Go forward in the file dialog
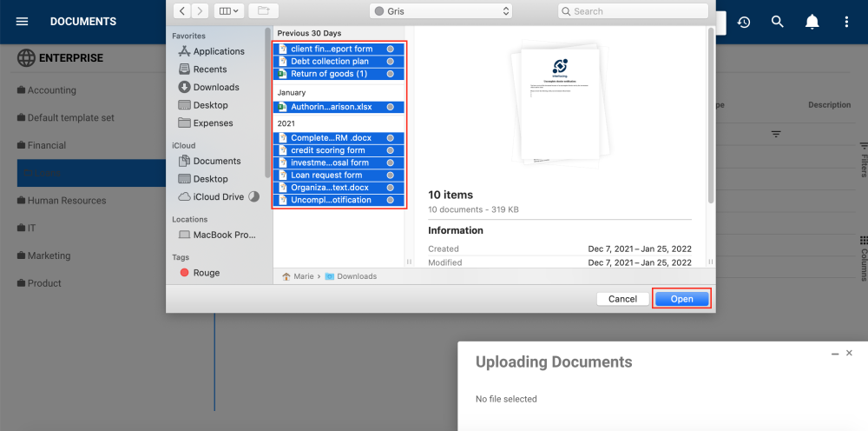 tap(200, 10)
